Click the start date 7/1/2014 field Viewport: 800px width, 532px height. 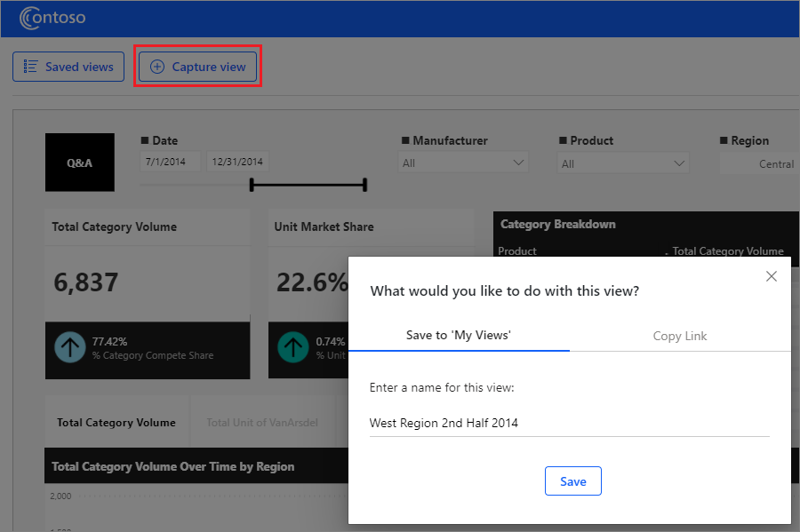click(x=171, y=162)
